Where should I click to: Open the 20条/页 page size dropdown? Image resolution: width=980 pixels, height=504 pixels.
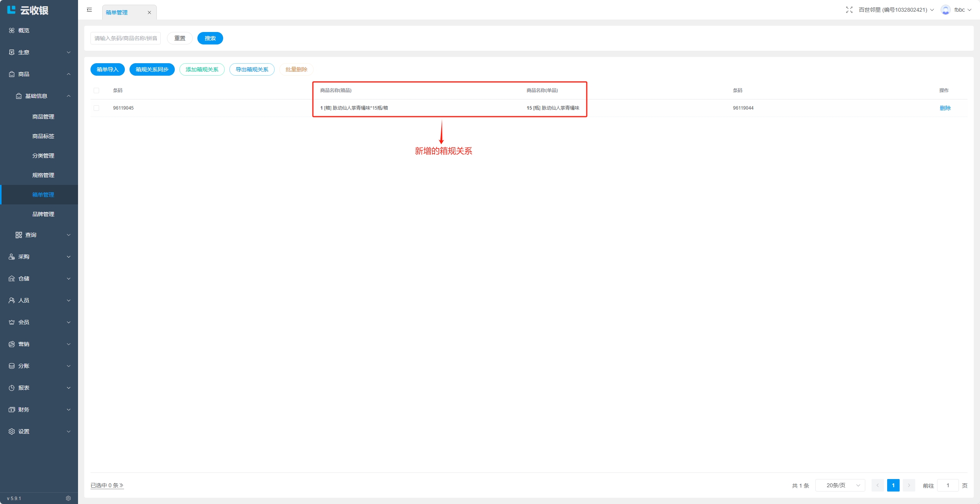pyautogui.click(x=840, y=485)
